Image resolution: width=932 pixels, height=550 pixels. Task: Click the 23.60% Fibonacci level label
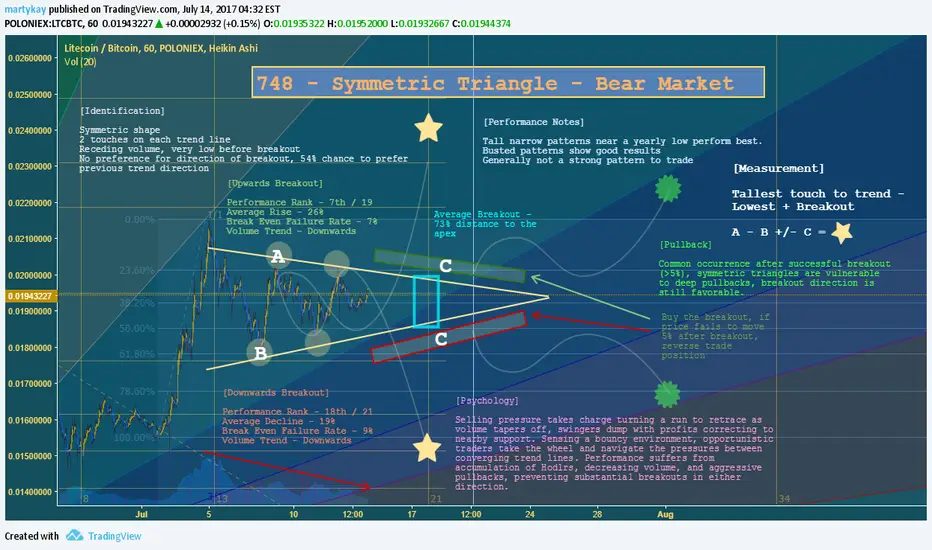pyautogui.click(x=137, y=270)
